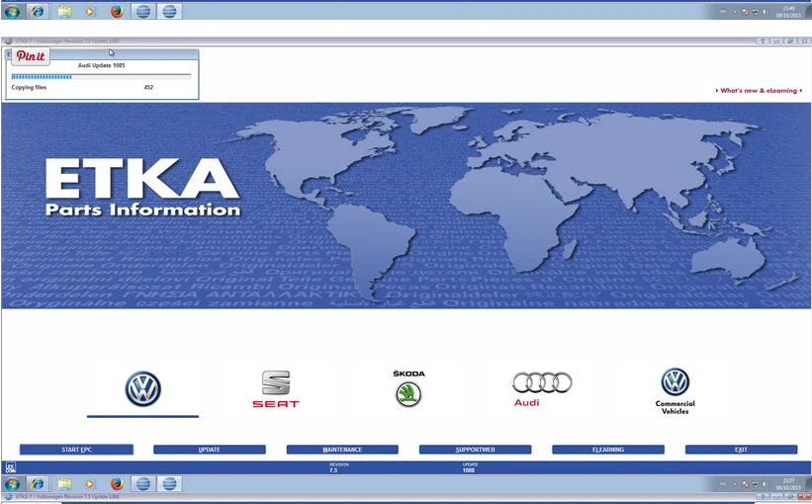Select the Volkswagen brand logo
Screen dimensions: 812x504
143,388
